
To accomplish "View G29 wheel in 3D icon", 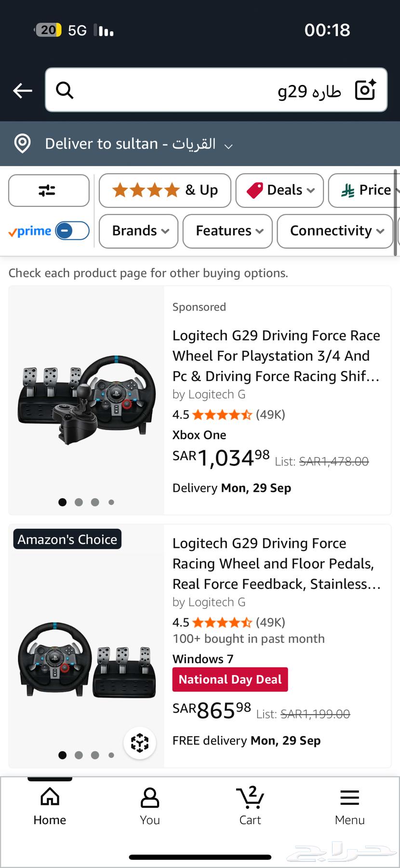I will click(140, 743).
